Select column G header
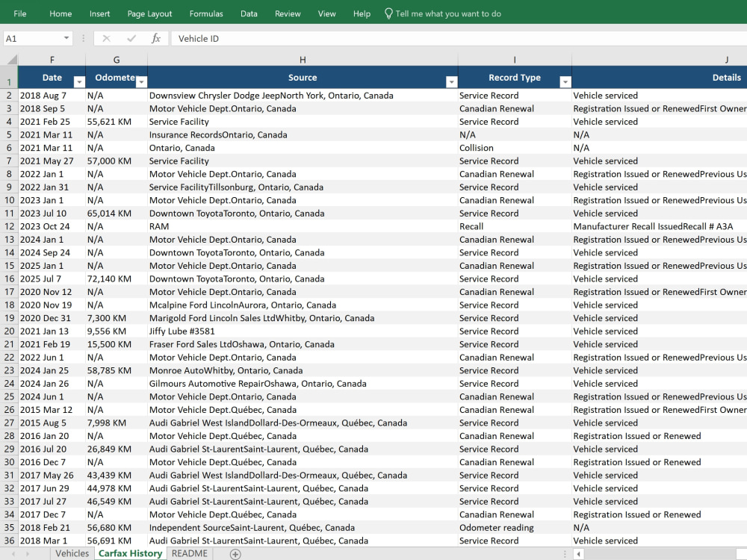The height and width of the screenshot is (560, 747). pos(117,60)
